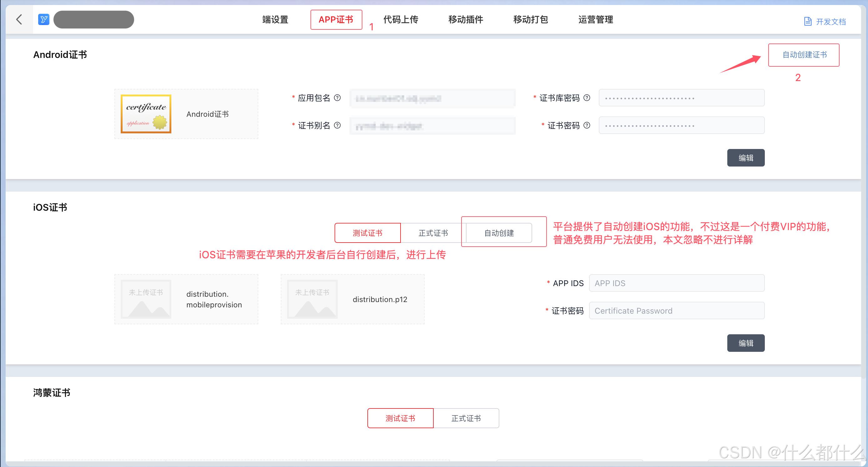This screenshot has height=467, width=868.
Task: Focus the Certificate Password field
Action: pyautogui.click(x=676, y=310)
